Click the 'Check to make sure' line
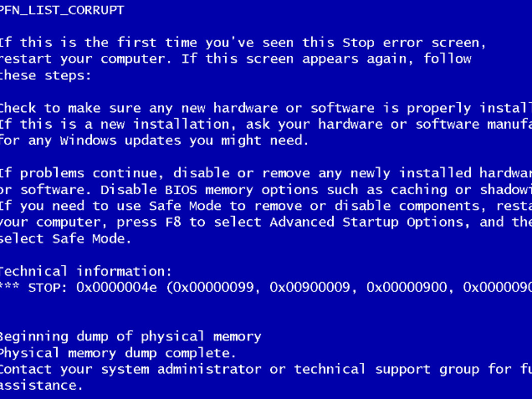The image size is (532, 399). point(266,108)
